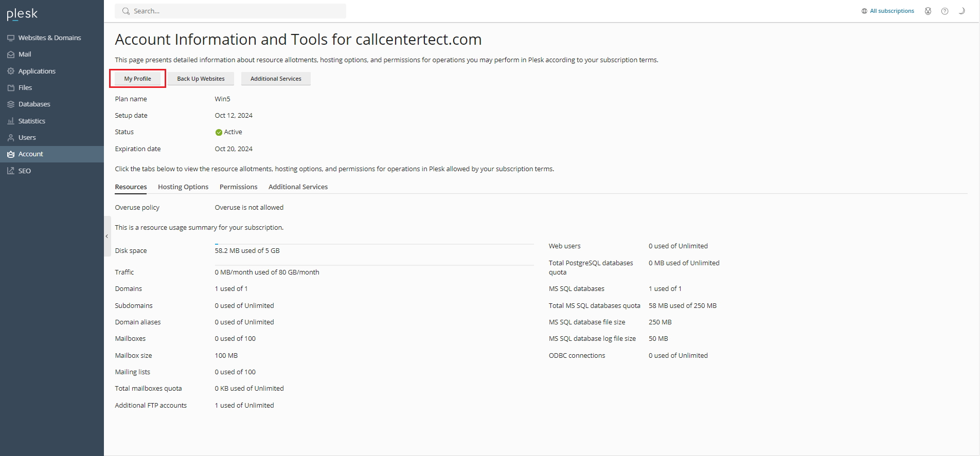Open Websites & Domains in sidebar
The width and height of the screenshot is (980, 456).
49,38
